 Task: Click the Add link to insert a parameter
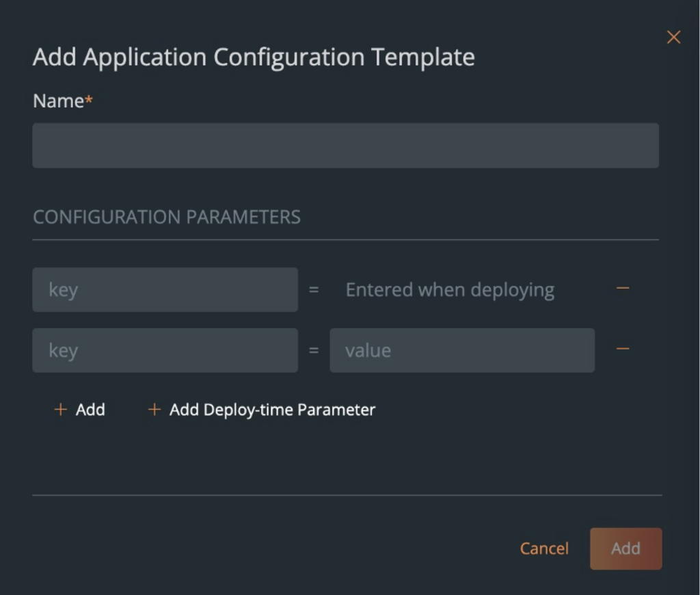pos(90,409)
